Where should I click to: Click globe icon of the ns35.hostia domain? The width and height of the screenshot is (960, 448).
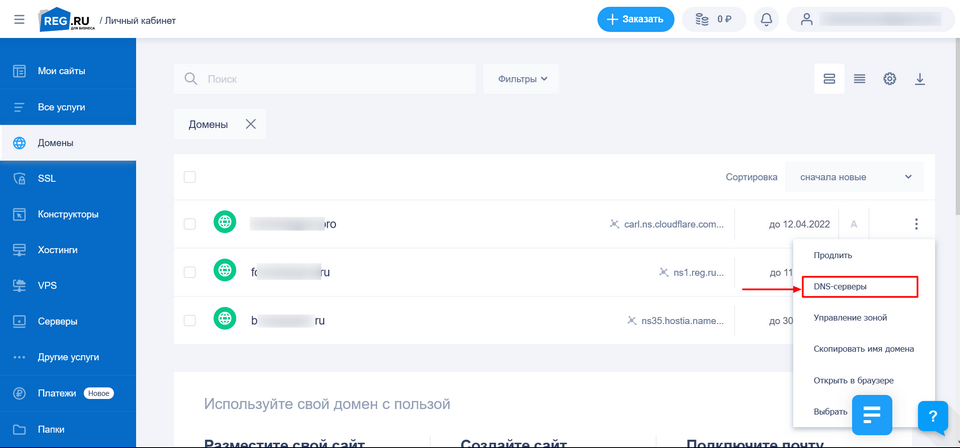point(225,318)
